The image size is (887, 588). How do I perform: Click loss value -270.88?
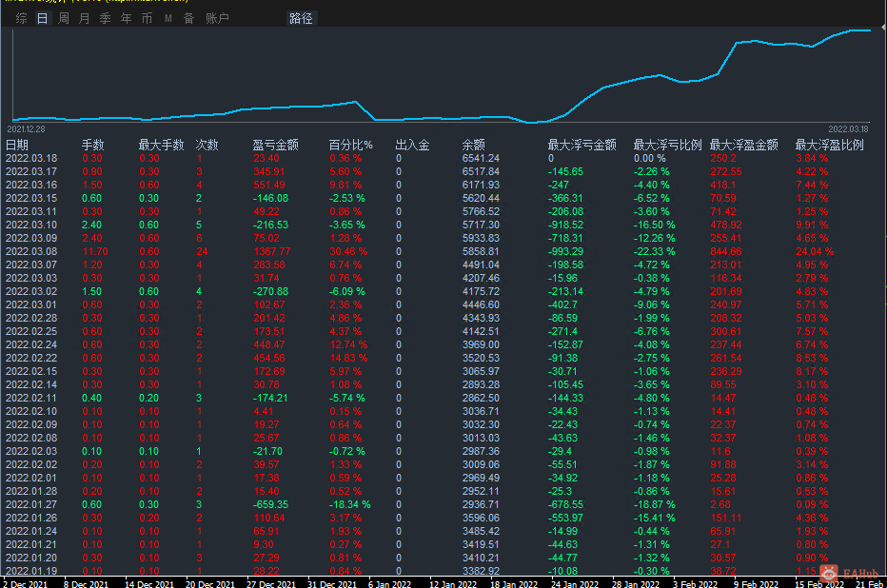click(270, 292)
